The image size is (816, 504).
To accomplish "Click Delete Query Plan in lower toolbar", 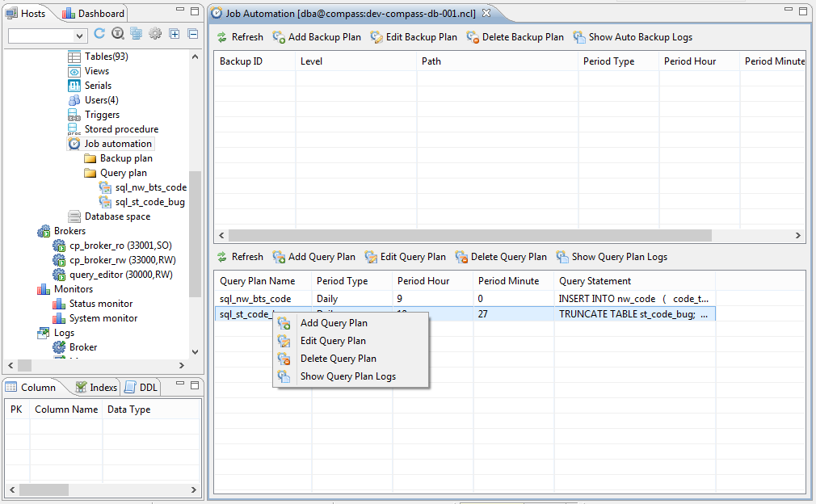I will (501, 257).
